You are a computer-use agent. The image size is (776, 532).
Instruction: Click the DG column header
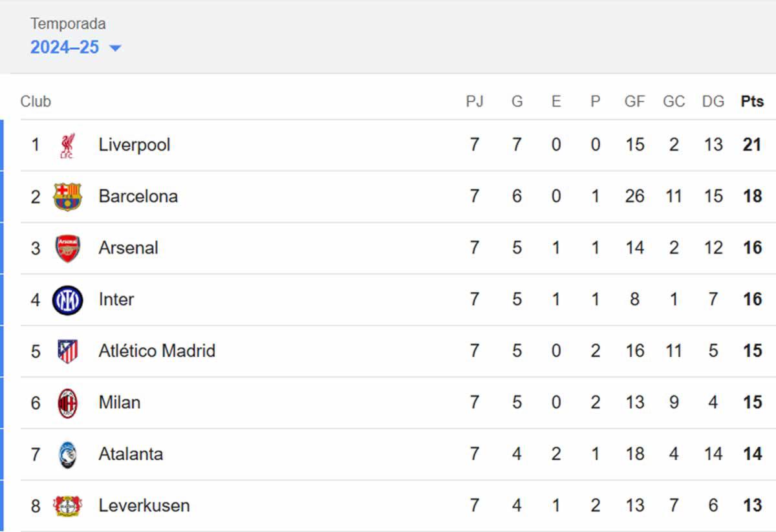coord(713,101)
